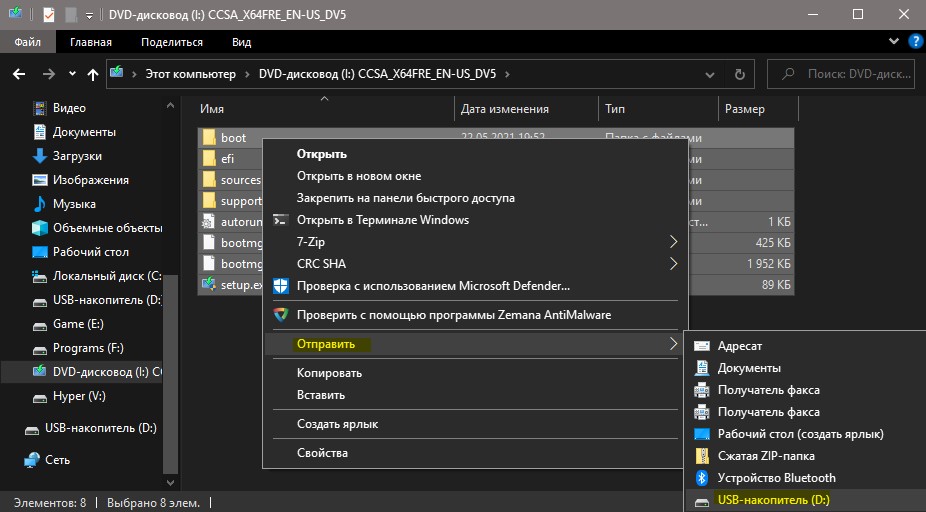Expand the CRC SHA submenu arrow
926x512 pixels.
pos(673,263)
